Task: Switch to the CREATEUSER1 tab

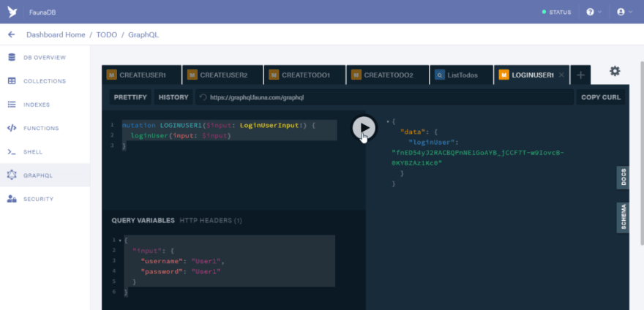Action: click(142, 75)
